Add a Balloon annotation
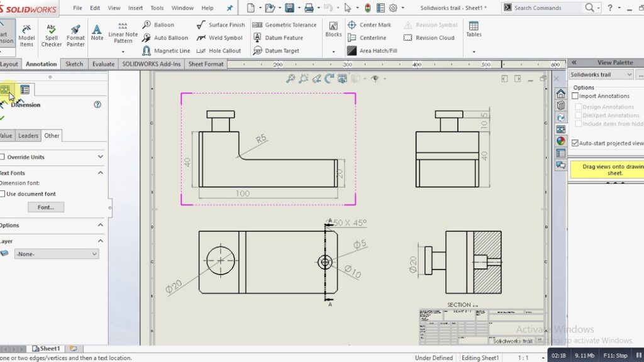This screenshot has width=644, height=362. [x=158, y=25]
